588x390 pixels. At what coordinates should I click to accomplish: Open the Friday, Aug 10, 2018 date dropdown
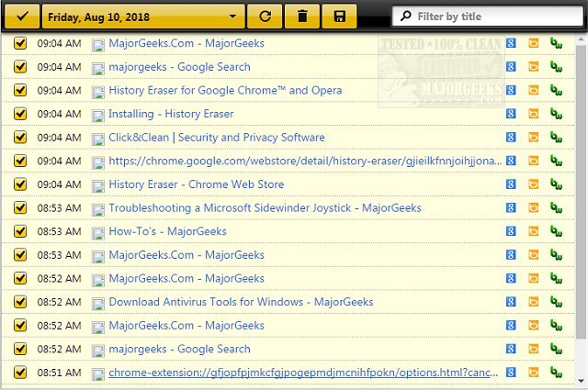tap(143, 16)
